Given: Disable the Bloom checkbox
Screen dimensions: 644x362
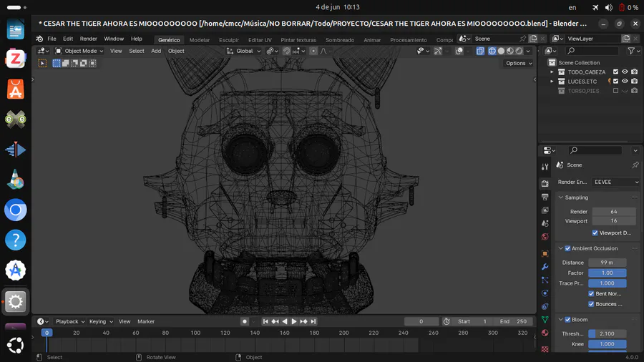Looking at the screenshot, I should (567, 320).
